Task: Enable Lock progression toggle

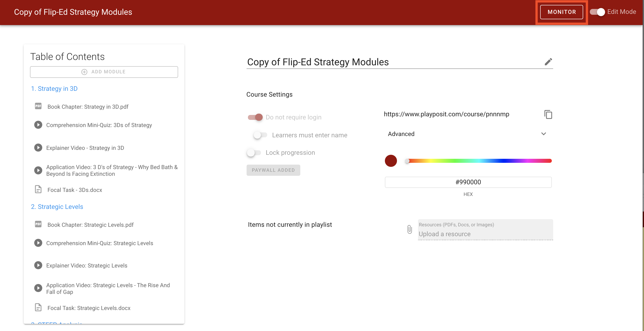Action: click(x=254, y=152)
